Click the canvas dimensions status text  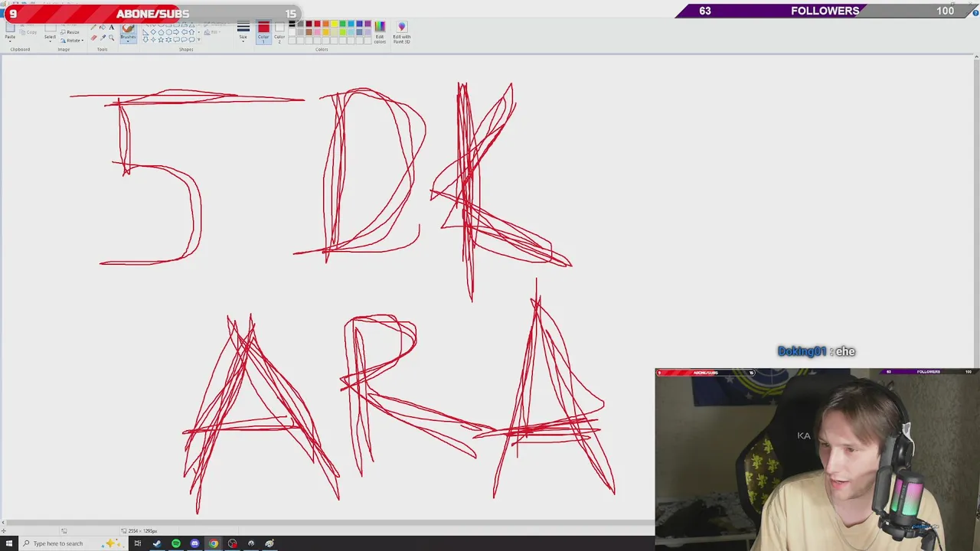[x=142, y=530]
